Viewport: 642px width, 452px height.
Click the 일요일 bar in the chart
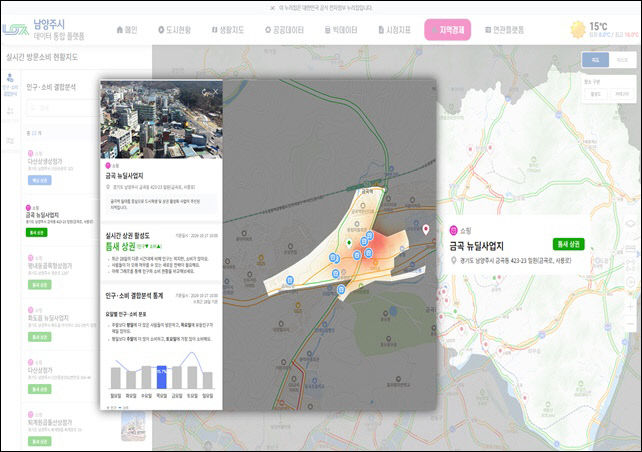coord(208,380)
